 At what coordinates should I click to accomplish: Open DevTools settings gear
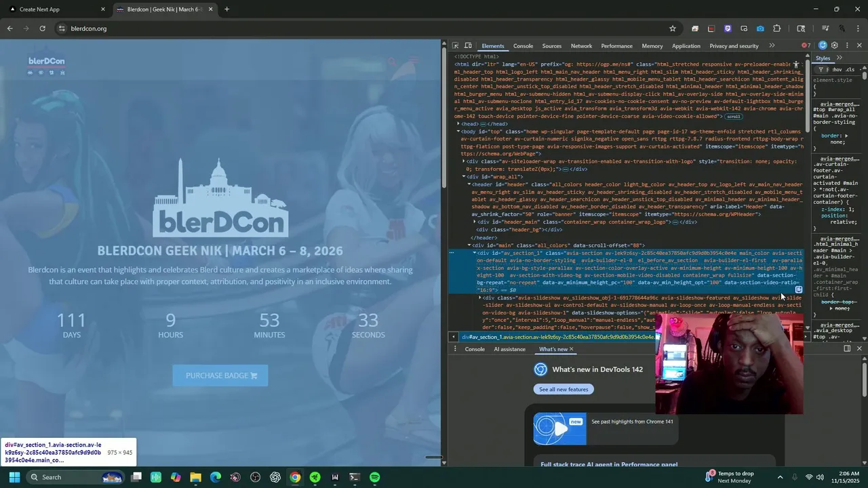pyautogui.click(x=835, y=45)
